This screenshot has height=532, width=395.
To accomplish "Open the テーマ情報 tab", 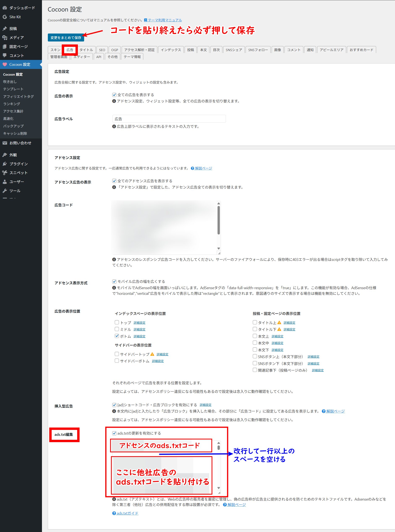I will [x=132, y=57].
